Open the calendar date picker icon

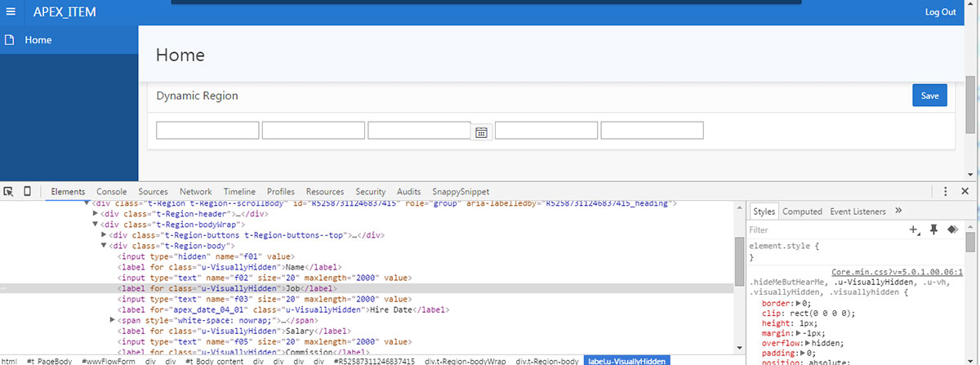pyautogui.click(x=482, y=131)
